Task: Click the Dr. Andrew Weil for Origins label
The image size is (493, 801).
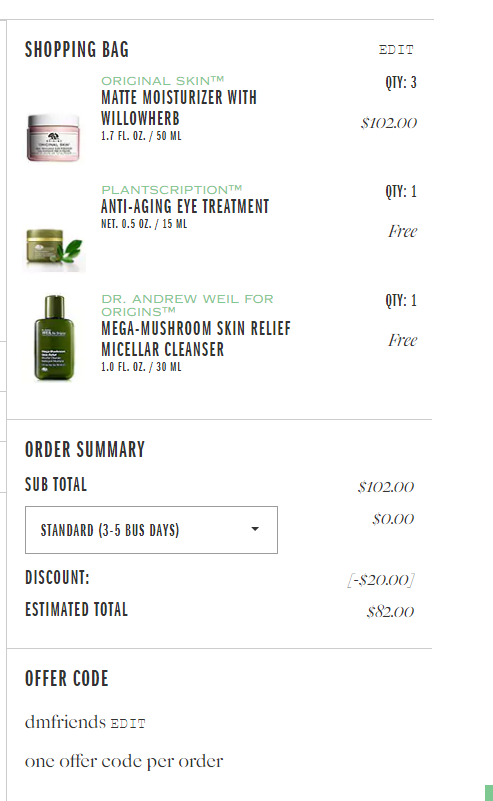Action: pyautogui.click(x=187, y=305)
